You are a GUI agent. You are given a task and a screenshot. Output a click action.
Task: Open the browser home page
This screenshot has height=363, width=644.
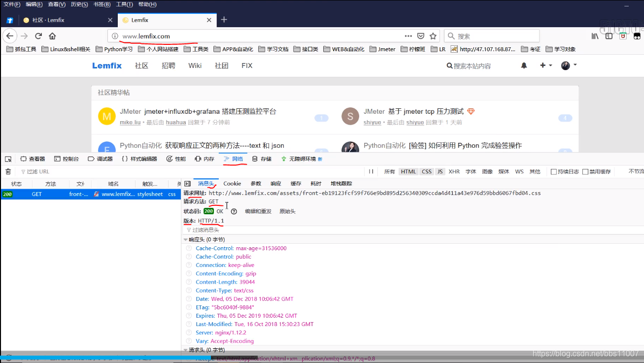52,36
